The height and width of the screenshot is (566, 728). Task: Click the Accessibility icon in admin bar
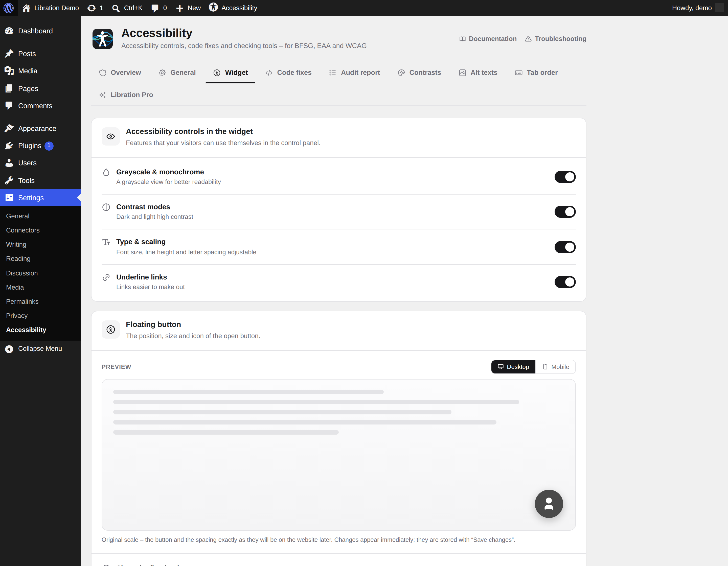pyautogui.click(x=213, y=7)
